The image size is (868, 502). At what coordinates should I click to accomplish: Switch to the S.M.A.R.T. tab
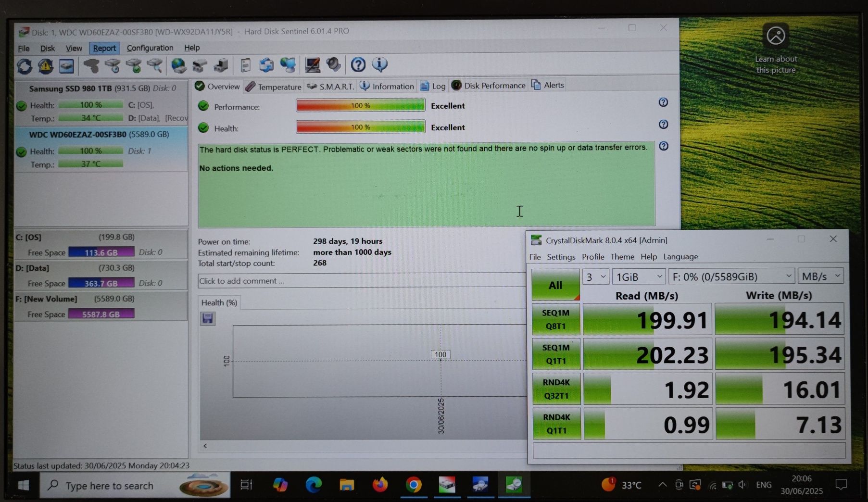(x=330, y=87)
